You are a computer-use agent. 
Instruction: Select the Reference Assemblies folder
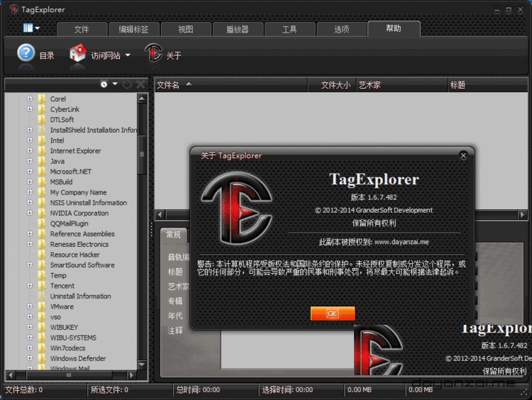(82, 234)
